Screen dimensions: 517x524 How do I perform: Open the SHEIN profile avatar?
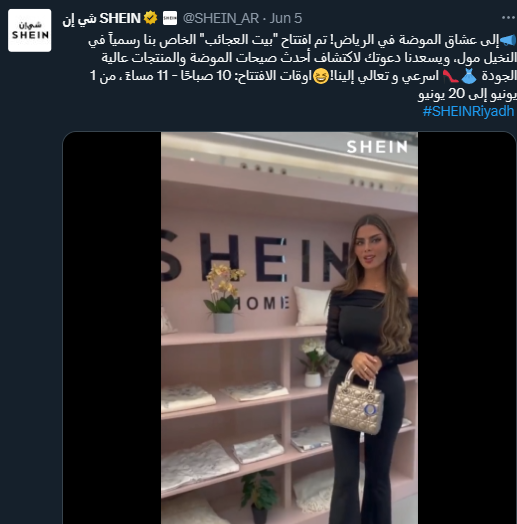click(x=29, y=30)
